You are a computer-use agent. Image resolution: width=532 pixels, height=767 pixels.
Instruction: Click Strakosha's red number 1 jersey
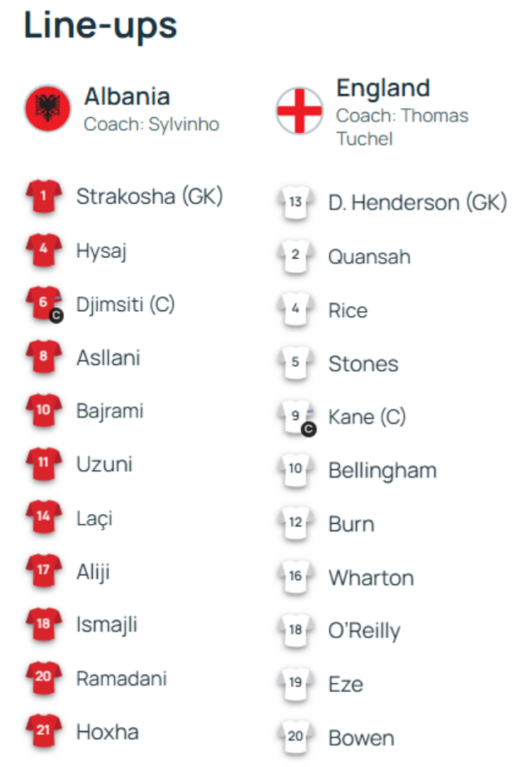tap(44, 197)
